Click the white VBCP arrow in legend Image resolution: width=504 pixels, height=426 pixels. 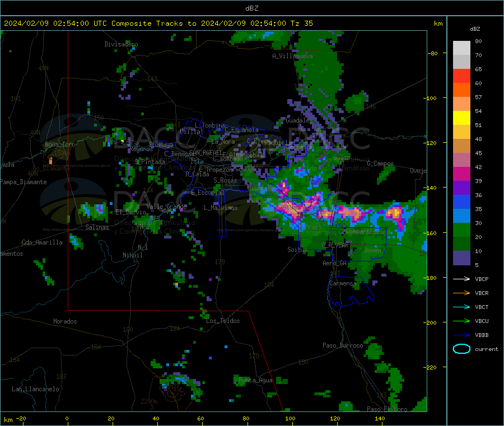461,279
